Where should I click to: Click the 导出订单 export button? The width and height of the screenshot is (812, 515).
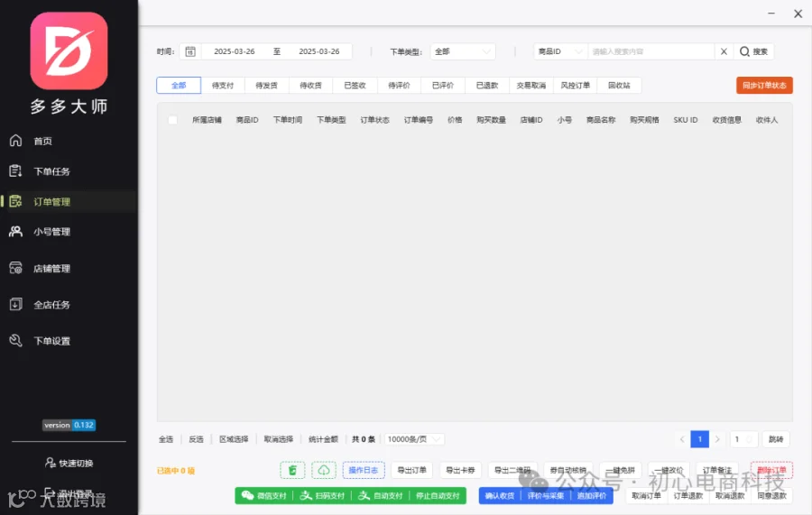411,470
